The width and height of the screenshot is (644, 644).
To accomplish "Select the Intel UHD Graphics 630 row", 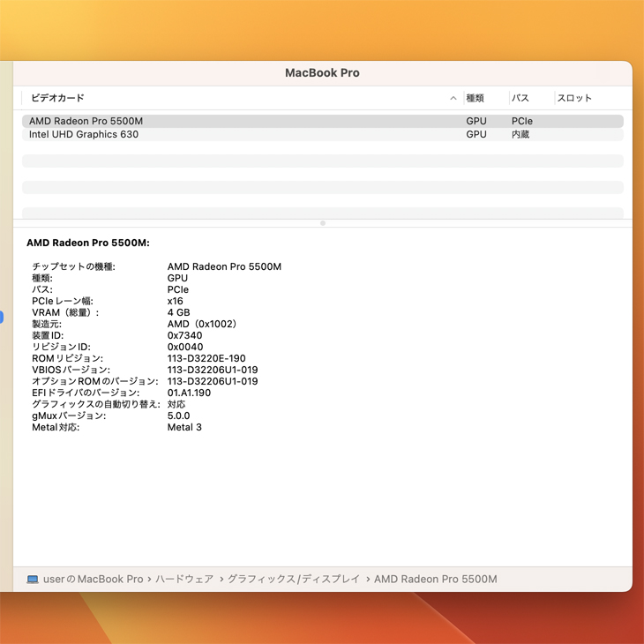I will click(x=84, y=135).
